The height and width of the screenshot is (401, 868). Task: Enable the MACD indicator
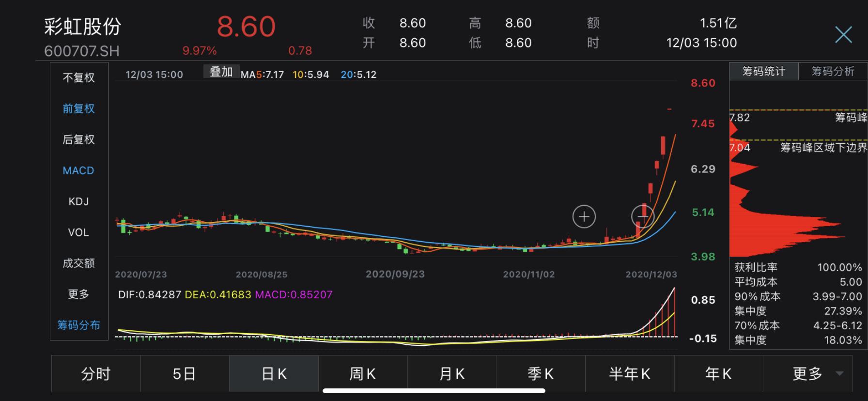(x=78, y=170)
